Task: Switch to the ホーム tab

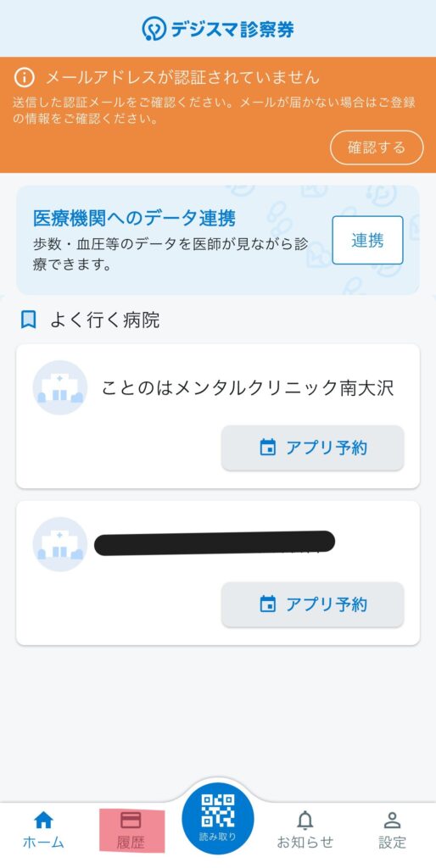Action: coord(43,831)
